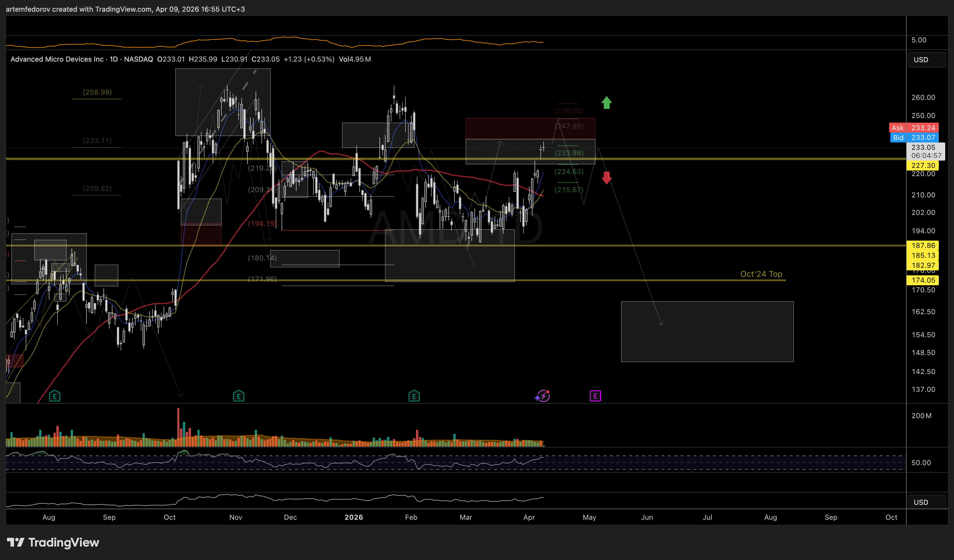Click the (258.99) level annotation
954x560 pixels.
97,92
